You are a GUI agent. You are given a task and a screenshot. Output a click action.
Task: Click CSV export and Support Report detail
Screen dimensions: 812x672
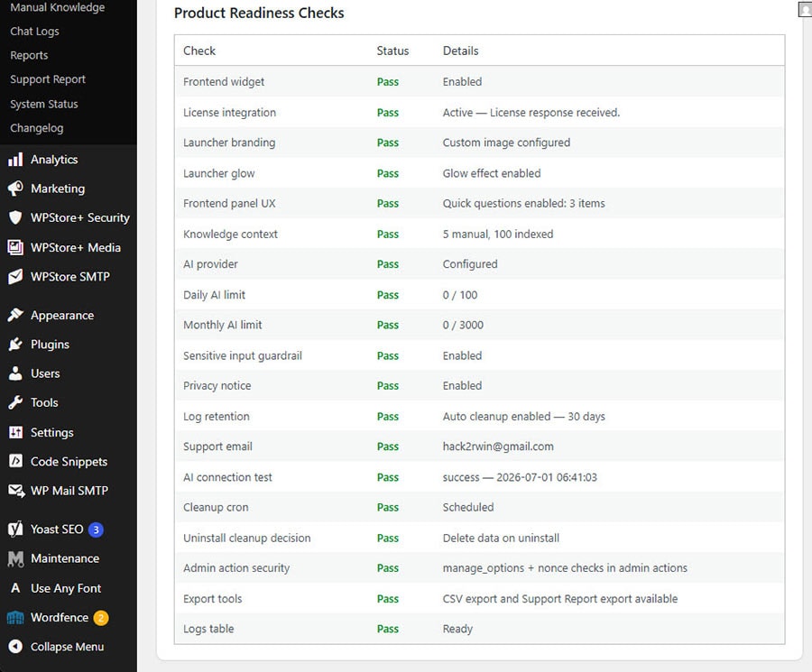click(x=559, y=598)
